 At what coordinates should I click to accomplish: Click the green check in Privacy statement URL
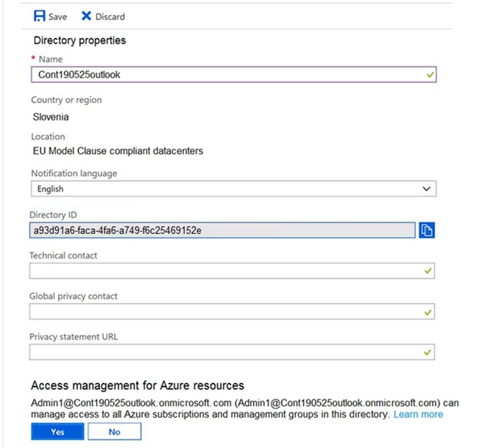pyautogui.click(x=428, y=352)
